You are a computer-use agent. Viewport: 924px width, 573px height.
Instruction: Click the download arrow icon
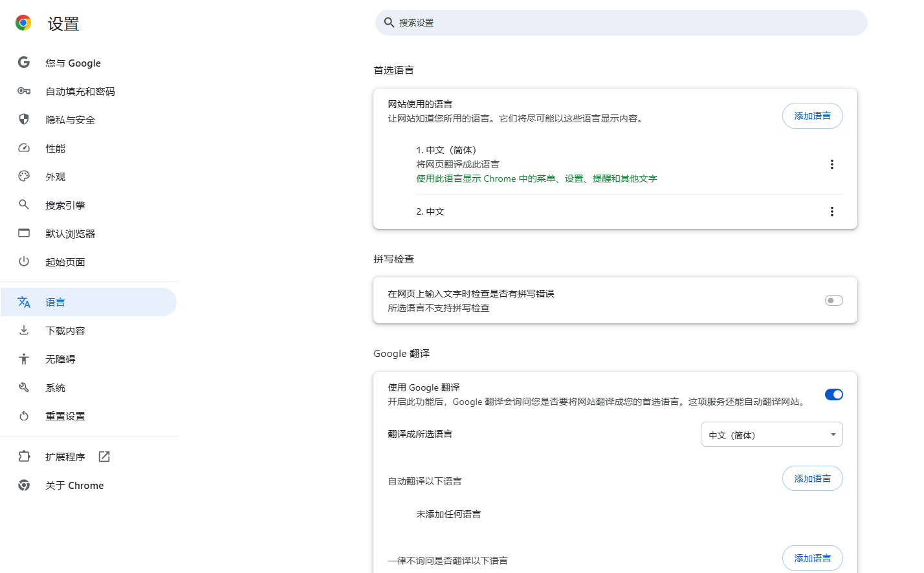(x=24, y=330)
